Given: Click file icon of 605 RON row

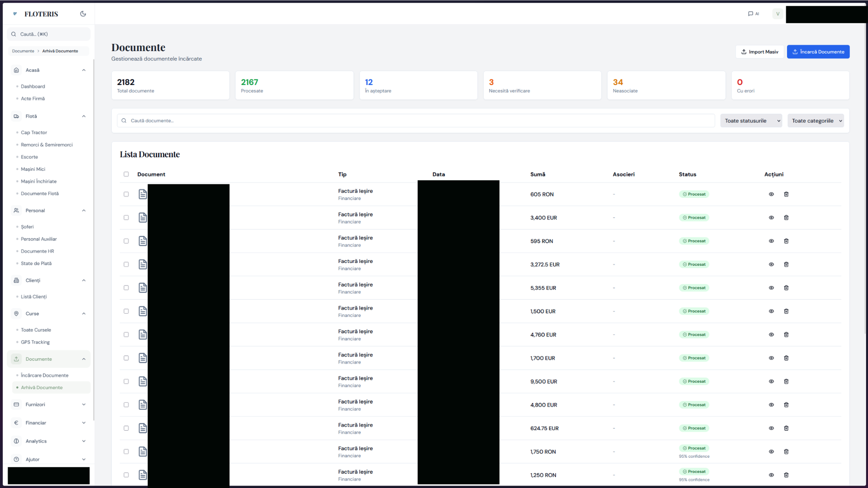Looking at the screenshot, I should coord(143,194).
